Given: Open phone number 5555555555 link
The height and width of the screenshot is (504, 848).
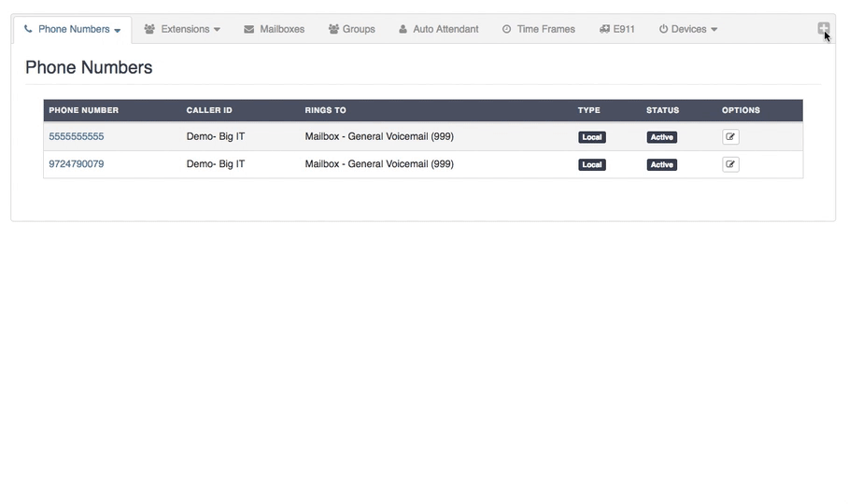Looking at the screenshot, I should (x=77, y=136).
